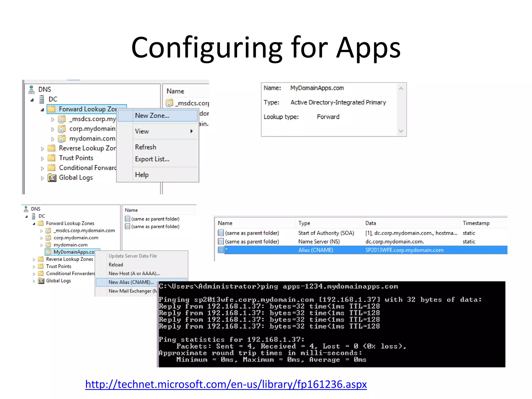
Task: Choose Export List... menu entry
Action: click(x=158, y=159)
